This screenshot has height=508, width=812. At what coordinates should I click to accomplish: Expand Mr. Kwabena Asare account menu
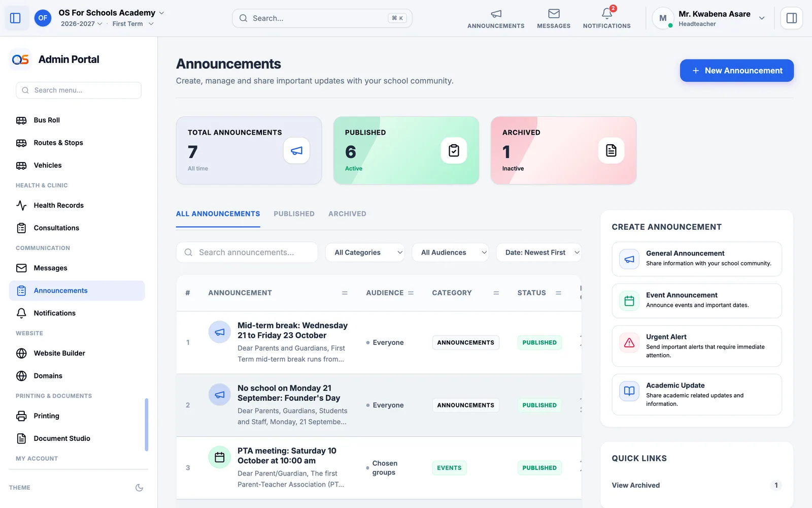(708, 18)
